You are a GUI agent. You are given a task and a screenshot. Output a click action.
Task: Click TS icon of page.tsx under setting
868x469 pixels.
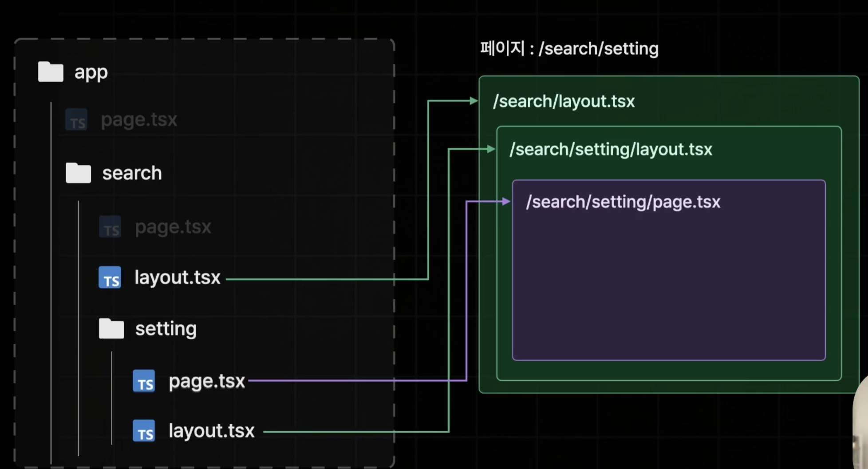coord(144,381)
